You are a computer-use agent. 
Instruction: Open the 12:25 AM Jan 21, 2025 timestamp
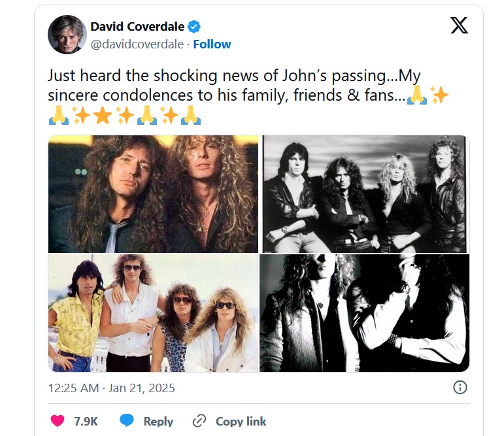tap(112, 388)
